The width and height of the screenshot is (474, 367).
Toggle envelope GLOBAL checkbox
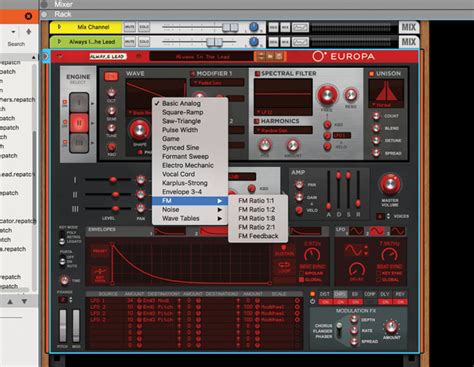[x=301, y=280]
